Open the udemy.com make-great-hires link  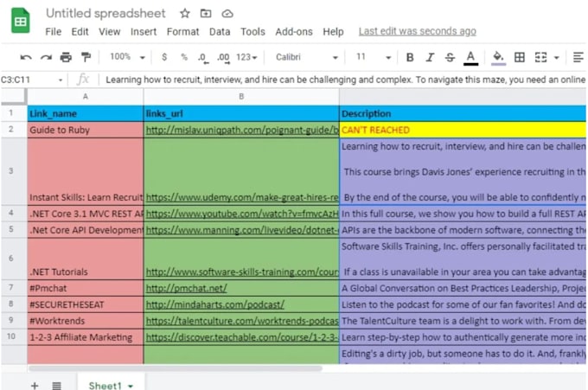point(242,198)
